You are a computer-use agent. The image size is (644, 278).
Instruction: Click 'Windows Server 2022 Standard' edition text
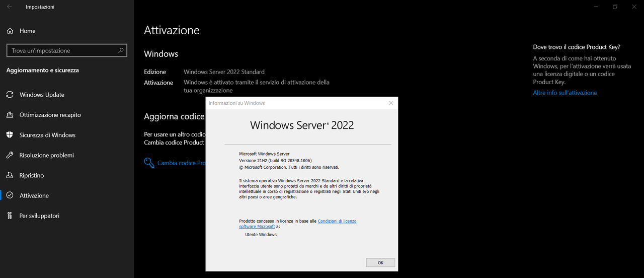pyautogui.click(x=224, y=72)
